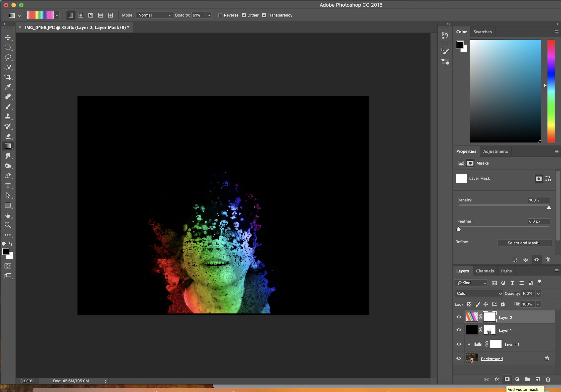
Task: Enable the Reverse checkbox
Action: [220, 15]
